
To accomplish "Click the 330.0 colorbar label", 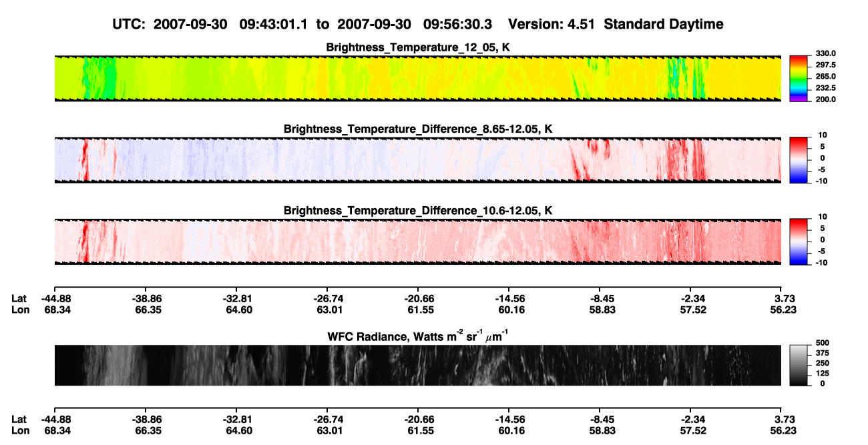I will pos(825,54).
